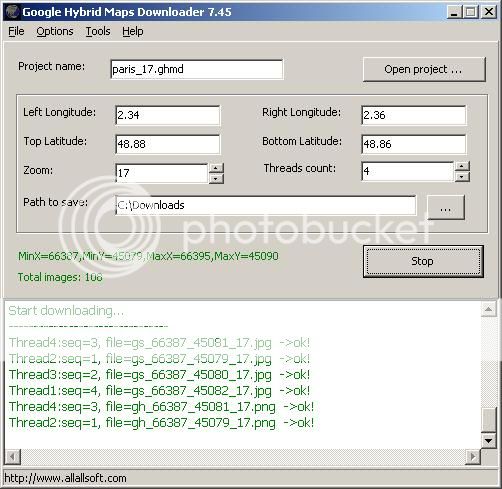Click the Path to save label

[x=55, y=202]
